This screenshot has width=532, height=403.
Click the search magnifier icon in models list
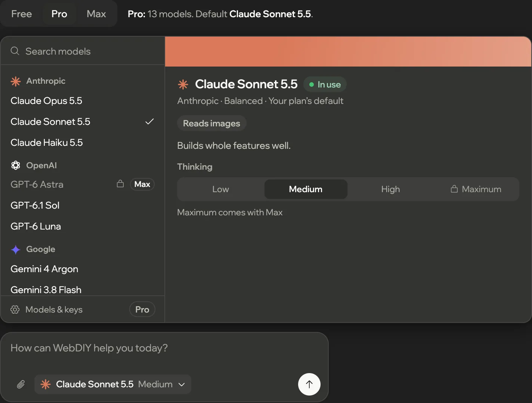click(15, 51)
